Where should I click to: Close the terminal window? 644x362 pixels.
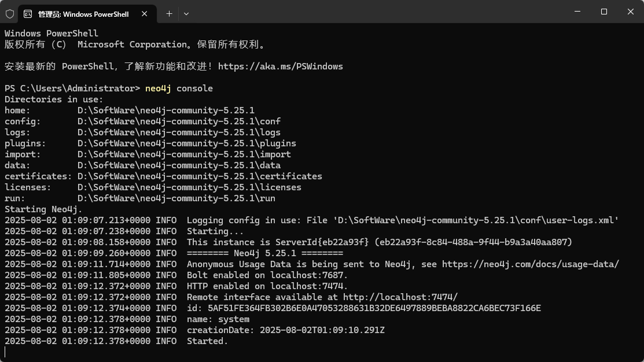631,12
